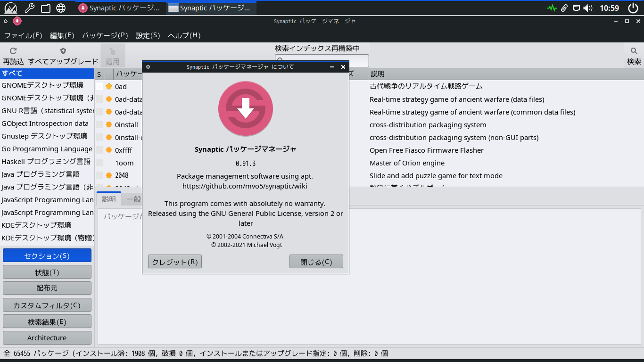Launch the globe web browser icon

[61, 8]
